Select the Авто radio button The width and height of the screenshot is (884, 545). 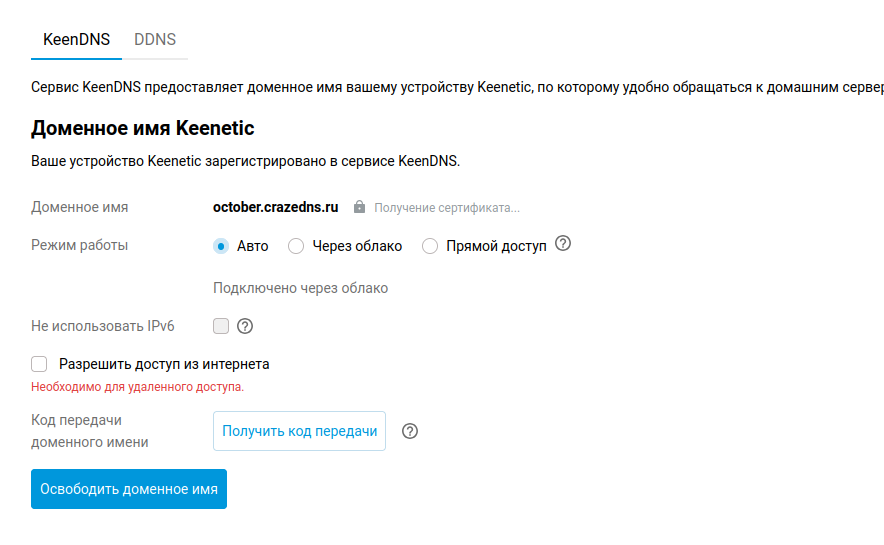pyautogui.click(x=221, y=246)
